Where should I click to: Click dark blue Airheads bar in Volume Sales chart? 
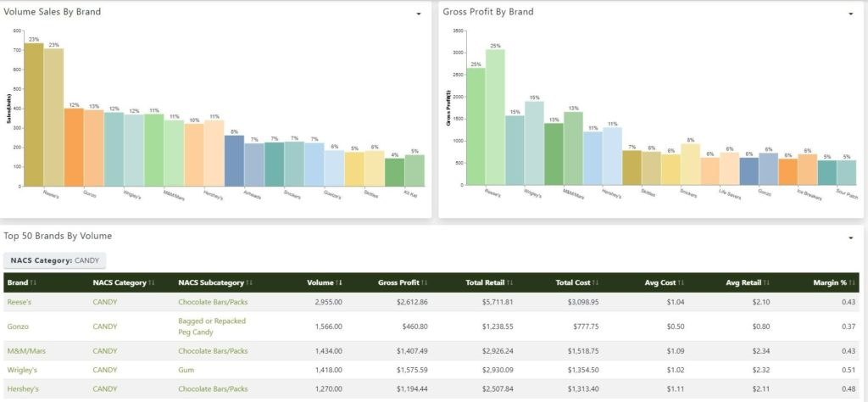click(235, 160)
